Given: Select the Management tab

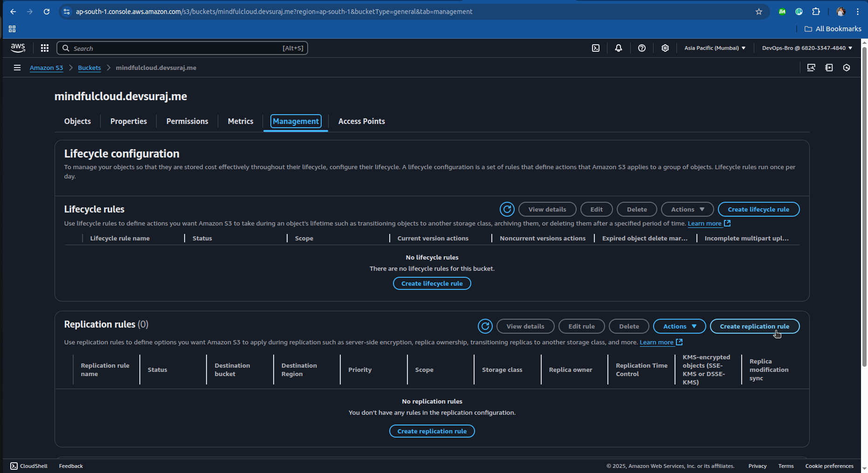Looking at the screenshot, I should pyautogui.click(x=296, y=121).
